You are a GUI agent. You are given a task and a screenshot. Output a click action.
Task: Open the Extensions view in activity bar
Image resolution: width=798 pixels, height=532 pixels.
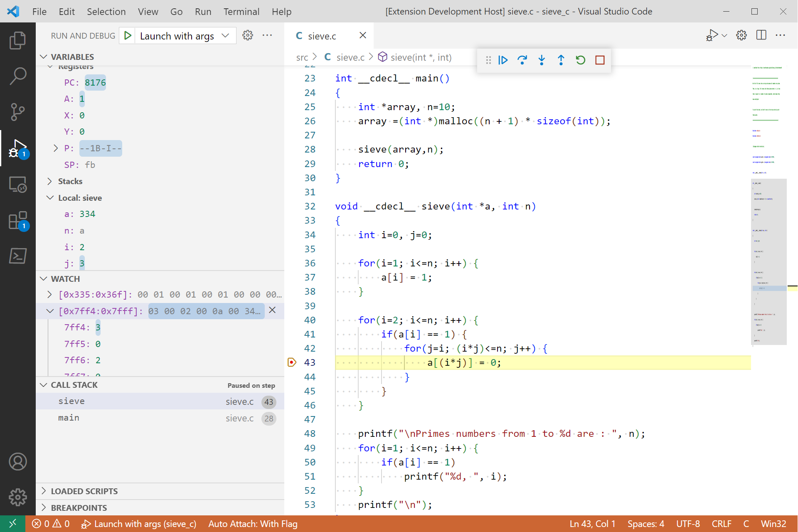click(x=17, y=220)
